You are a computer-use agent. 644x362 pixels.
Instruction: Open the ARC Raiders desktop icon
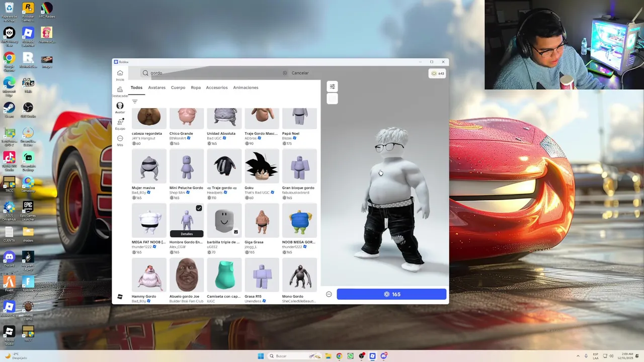[x=46, y=11]
